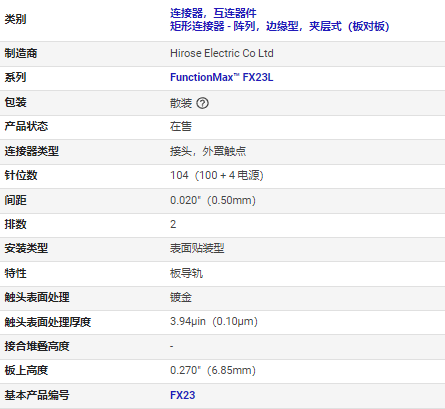Click the 0.270" (6.85mm) height value

coord(213,370)
